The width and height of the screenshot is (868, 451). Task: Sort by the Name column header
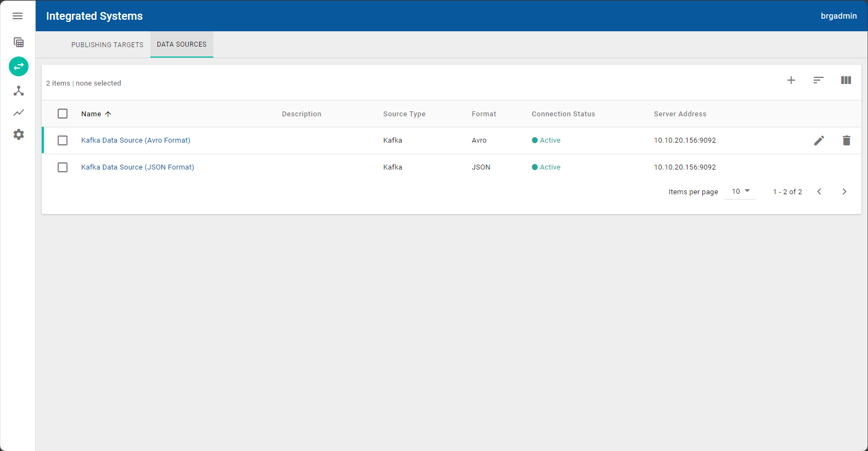pyautogui.click(x=91, y=114)
